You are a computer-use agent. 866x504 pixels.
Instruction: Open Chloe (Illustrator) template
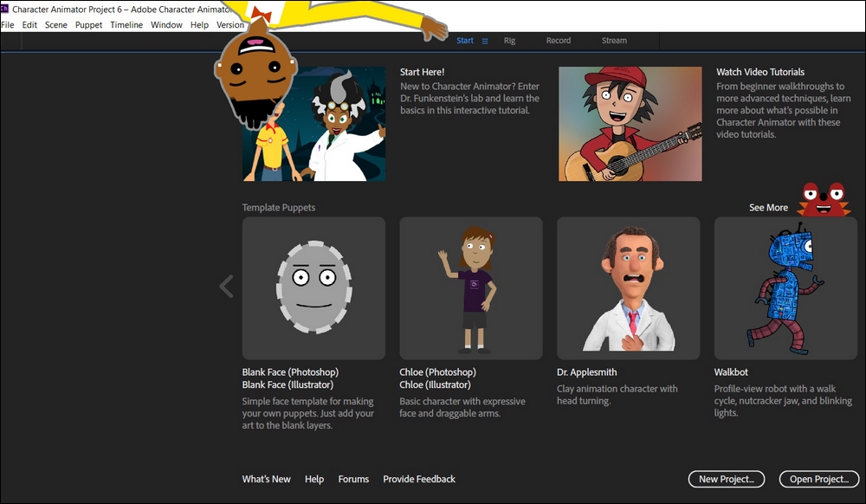436,384
